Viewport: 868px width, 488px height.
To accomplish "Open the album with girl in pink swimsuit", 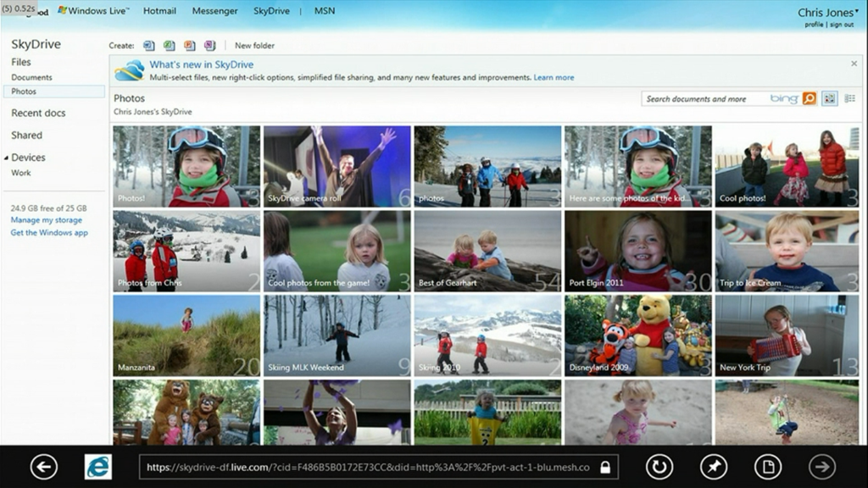I will pyautogui.click(x=638, y=413).
